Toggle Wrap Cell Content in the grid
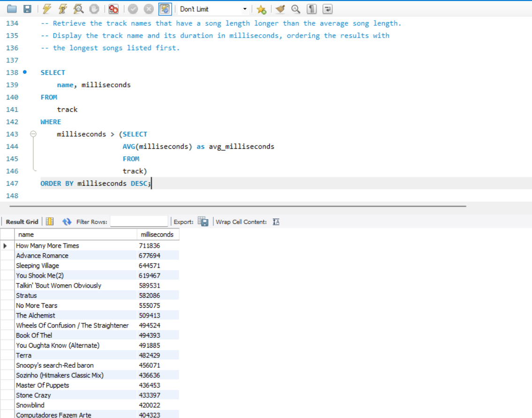The image size is (532, 418). (276, 222)
